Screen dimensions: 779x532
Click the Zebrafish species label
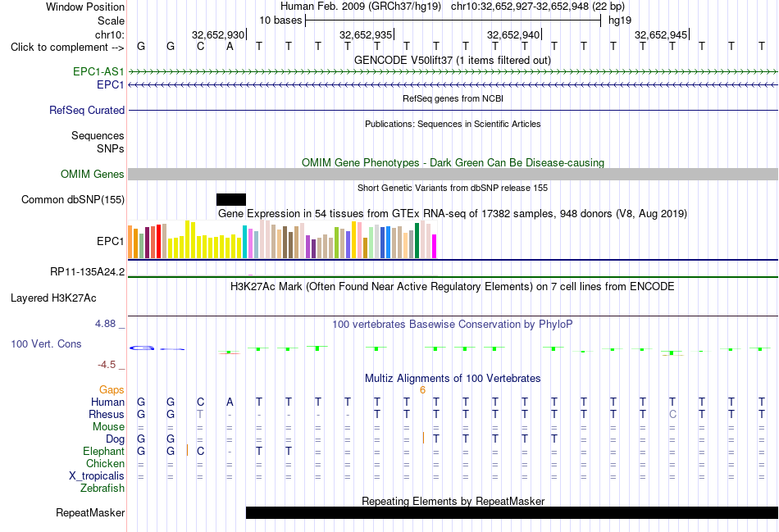click(102, 489)
